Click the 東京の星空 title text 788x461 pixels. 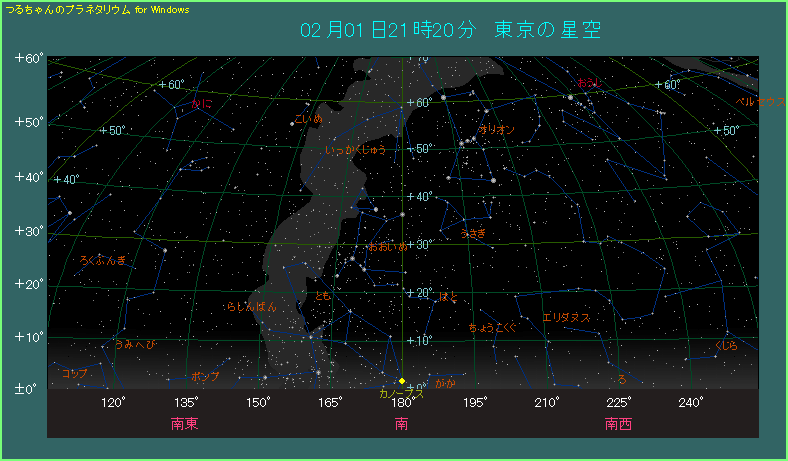pyautogui.click(x=548, y=29)
